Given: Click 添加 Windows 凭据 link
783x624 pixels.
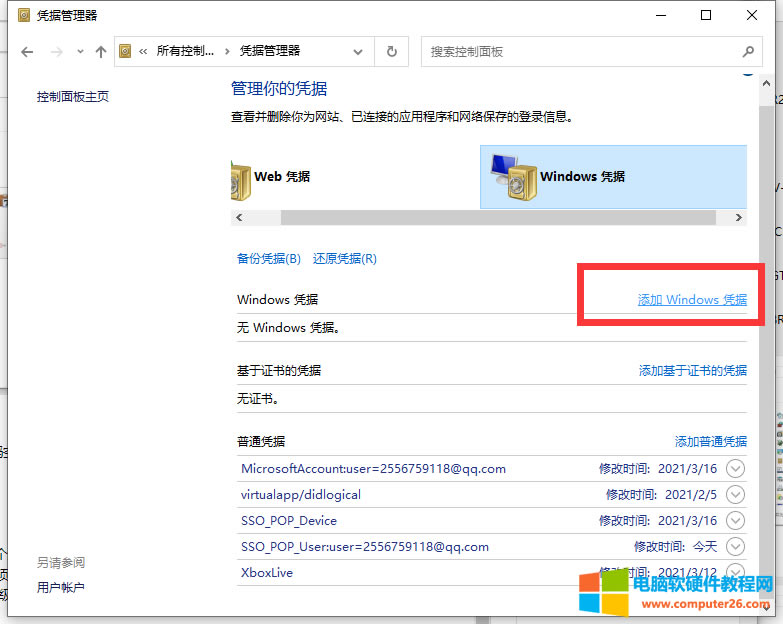Looking at the screenshot, I should (x=692, y=300).
